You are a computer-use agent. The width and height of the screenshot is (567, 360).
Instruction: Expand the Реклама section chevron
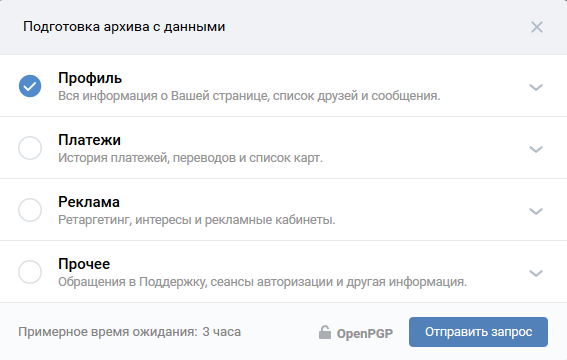point(536,211)
